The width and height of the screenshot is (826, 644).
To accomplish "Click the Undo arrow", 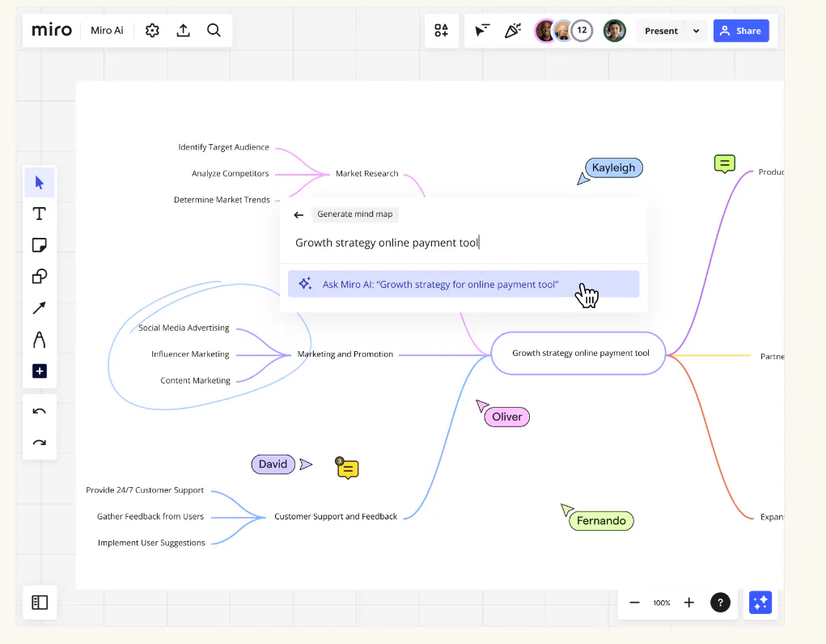I will (40, 411).
